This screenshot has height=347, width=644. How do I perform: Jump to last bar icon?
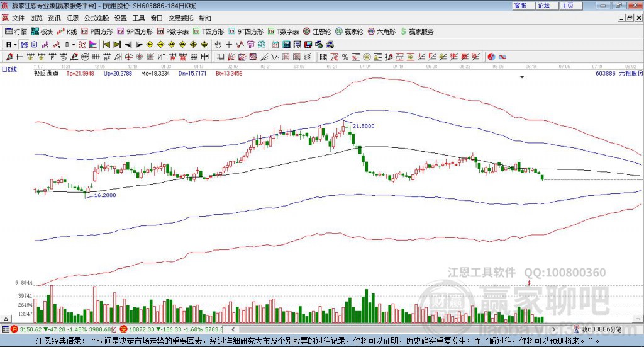pos(117,45)
